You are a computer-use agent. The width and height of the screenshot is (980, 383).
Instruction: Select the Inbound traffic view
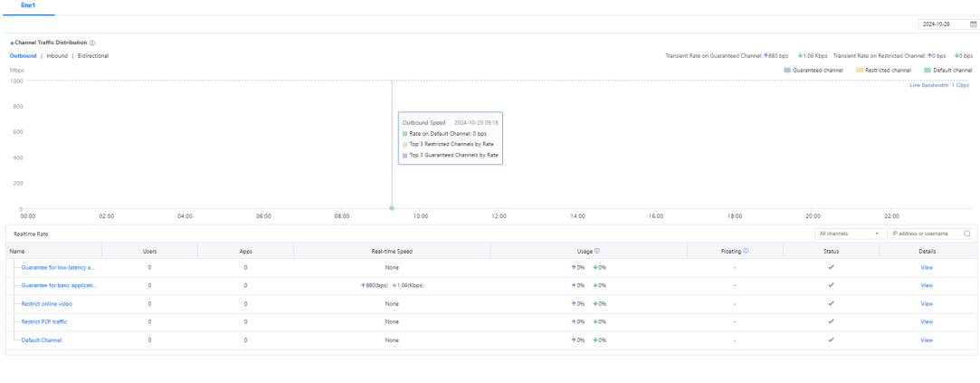56,55
